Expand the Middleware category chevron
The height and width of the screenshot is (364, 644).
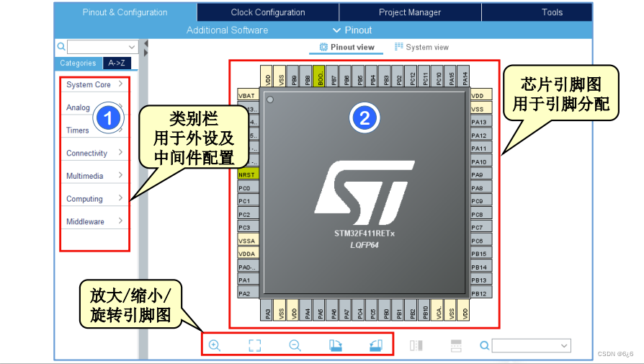120,221
